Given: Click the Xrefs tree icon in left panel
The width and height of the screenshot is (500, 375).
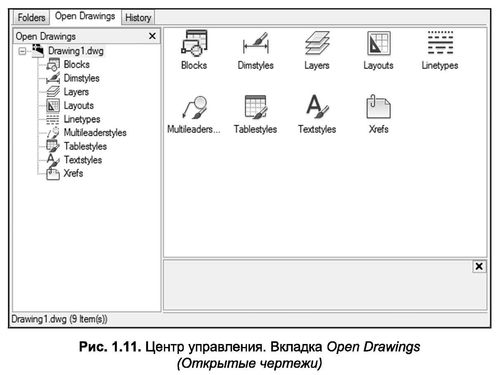Looking at the screenshot, I should point(53,173).
